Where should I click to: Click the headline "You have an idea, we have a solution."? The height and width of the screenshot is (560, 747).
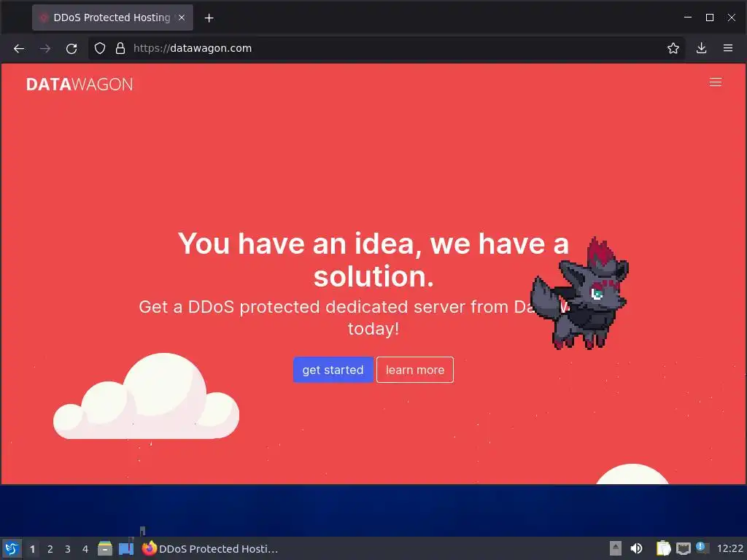coord(373,260)
